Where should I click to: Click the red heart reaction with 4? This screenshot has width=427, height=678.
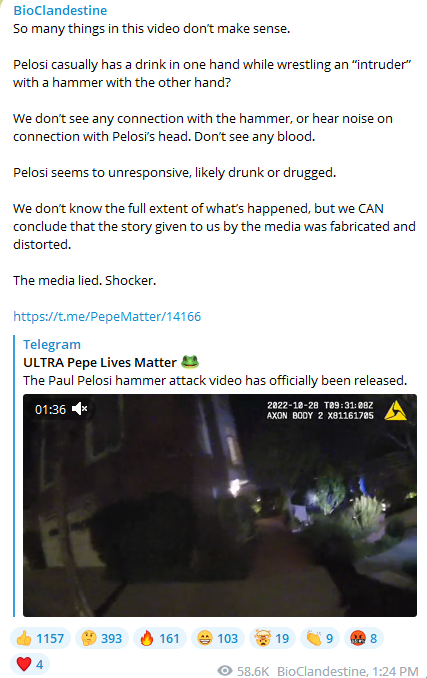coord(30,664)
